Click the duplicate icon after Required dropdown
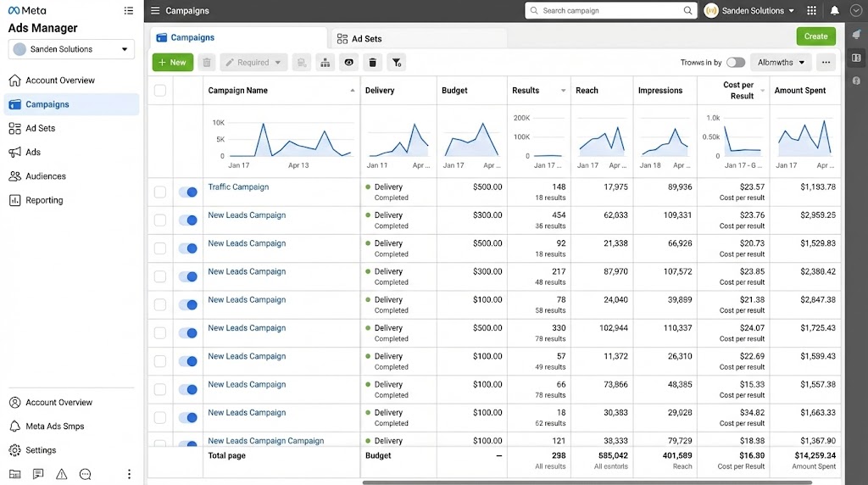868x485 pixels. (x=302, y=63)
